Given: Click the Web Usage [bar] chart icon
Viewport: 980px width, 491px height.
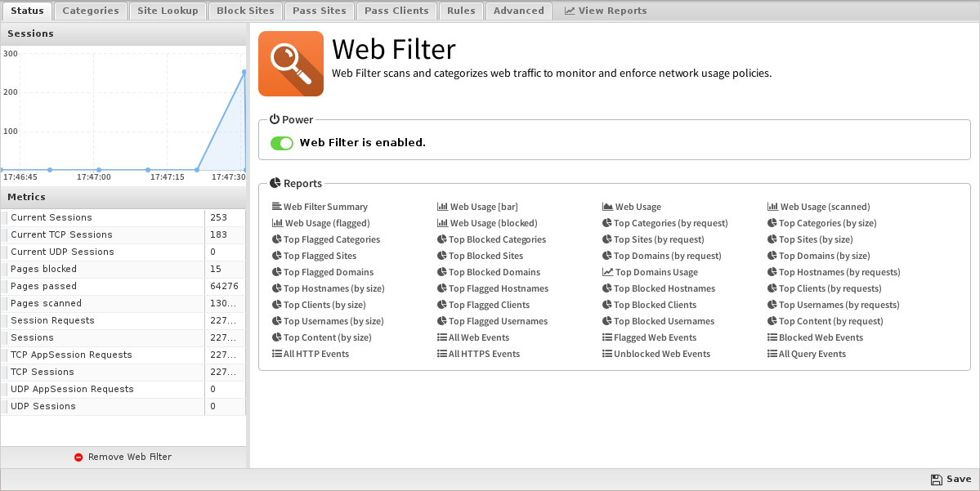Looking at the screenshot, I should (x=442, y=207).
